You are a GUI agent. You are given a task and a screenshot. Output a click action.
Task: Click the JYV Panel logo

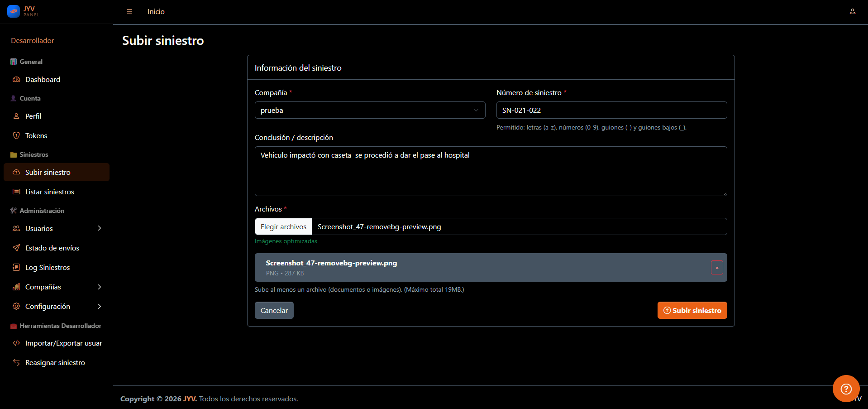(x=24, y=11)
